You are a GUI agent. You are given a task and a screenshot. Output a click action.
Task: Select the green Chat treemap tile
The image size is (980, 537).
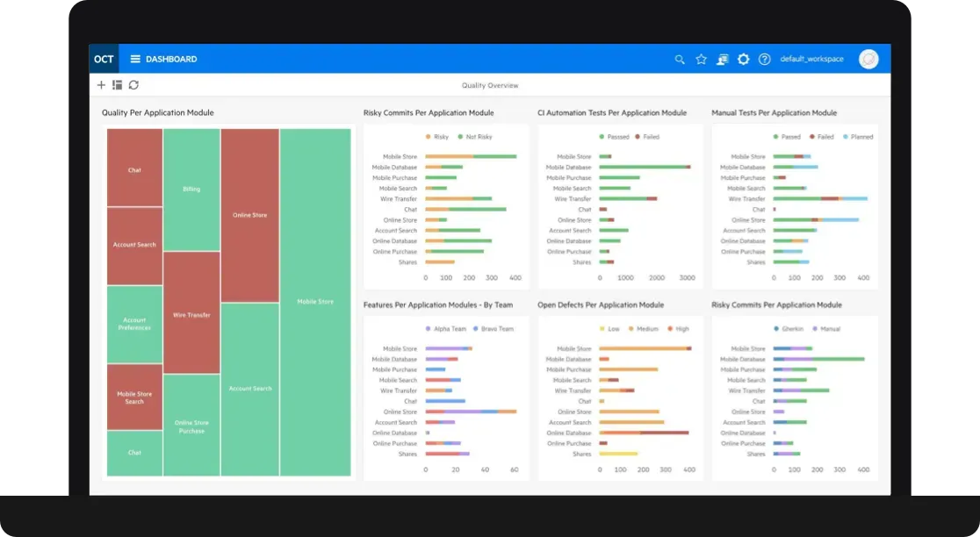click(x=134, y=454)
